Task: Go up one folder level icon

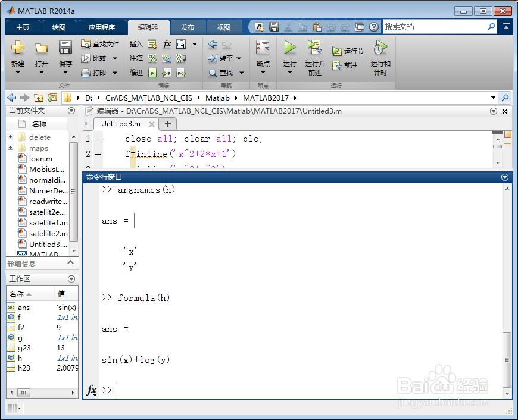Action: click(39, 98)
